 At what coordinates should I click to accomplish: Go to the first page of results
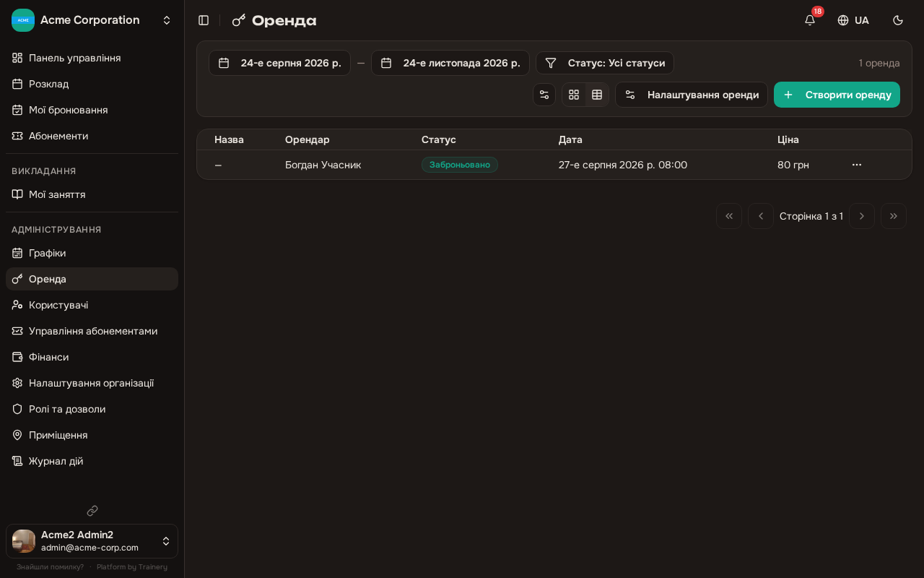[729, 216]
